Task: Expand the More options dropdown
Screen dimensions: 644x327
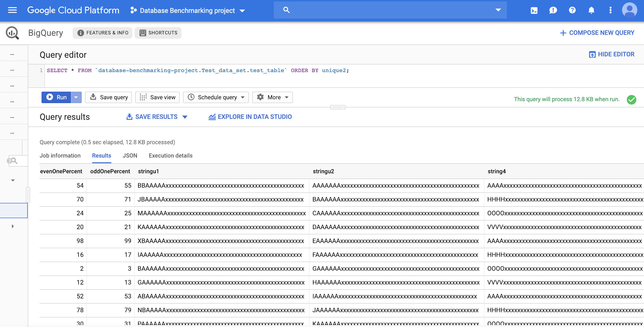Action: pos(272,97)
